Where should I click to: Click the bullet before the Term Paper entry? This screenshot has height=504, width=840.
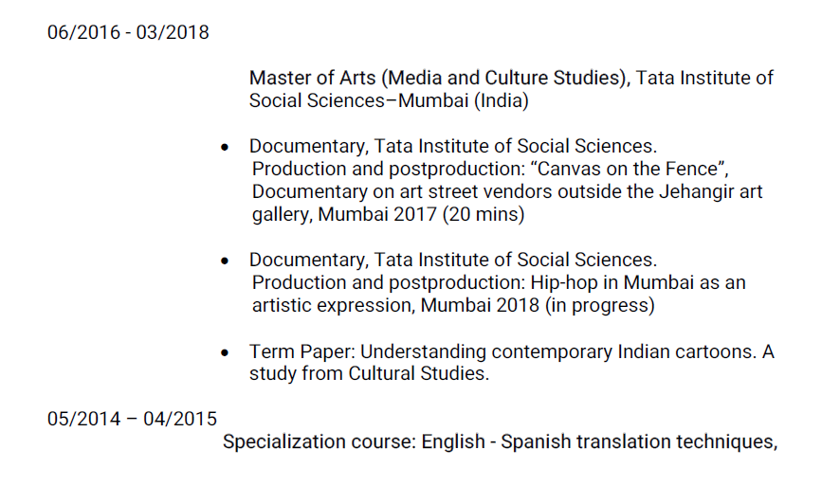[225, 352]
